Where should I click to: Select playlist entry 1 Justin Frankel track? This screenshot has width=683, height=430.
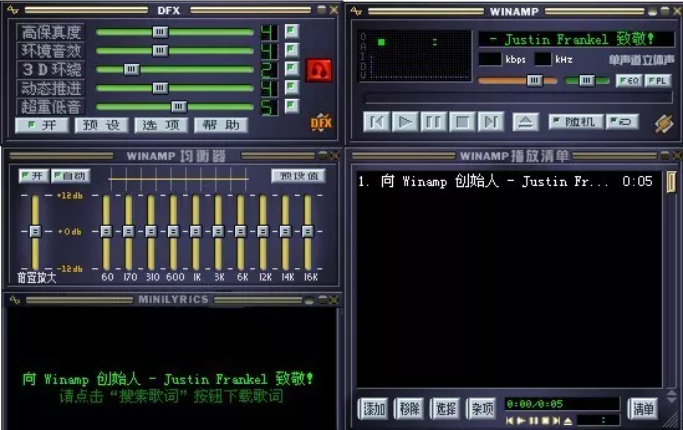(x=505, y=181)
